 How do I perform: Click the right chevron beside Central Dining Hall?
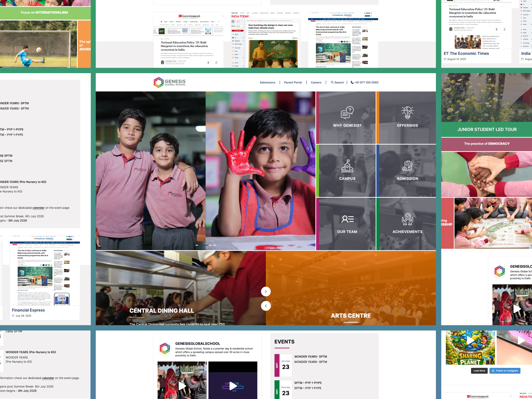pos(266,292)
